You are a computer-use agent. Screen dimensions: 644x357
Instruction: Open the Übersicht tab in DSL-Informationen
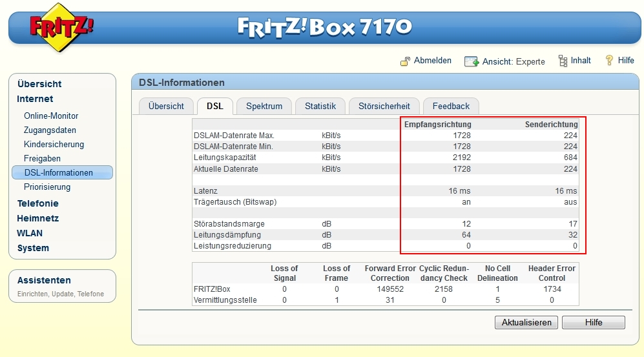pos(166,107)
